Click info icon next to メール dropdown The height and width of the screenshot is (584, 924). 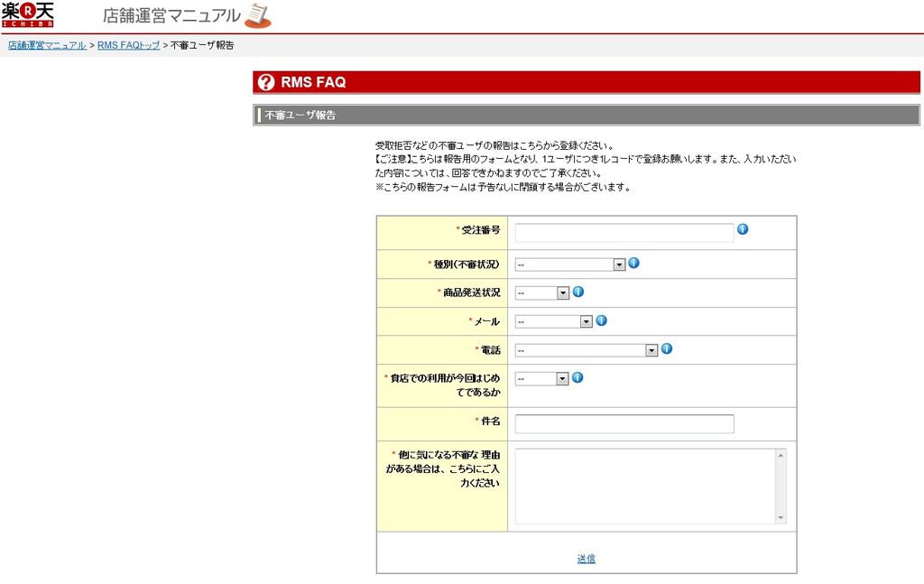tap(601, 320)
